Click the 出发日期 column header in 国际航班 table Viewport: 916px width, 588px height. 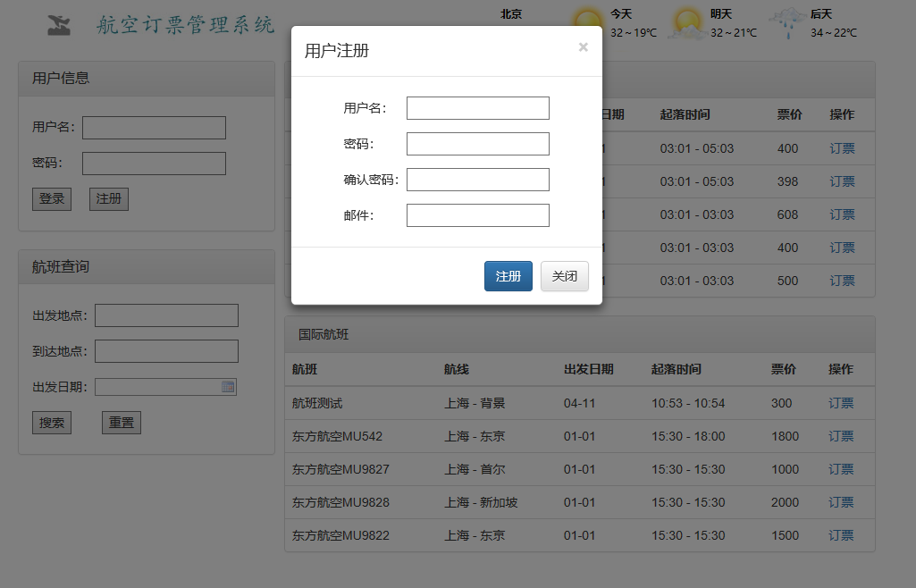point(588,369)
